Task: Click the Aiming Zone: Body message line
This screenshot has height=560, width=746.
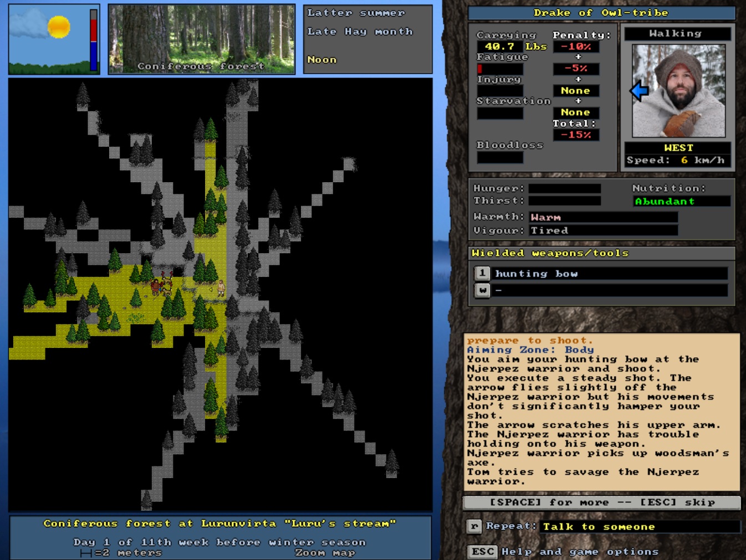Action: [530, 350]
